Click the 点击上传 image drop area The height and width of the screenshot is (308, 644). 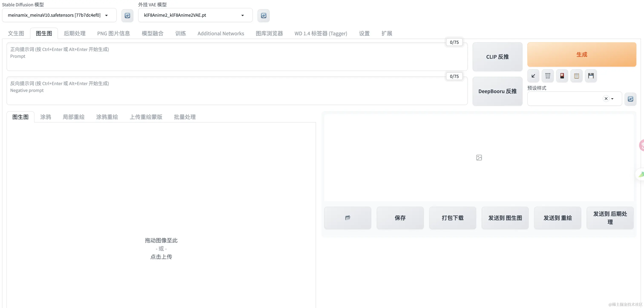coord(161,249)
